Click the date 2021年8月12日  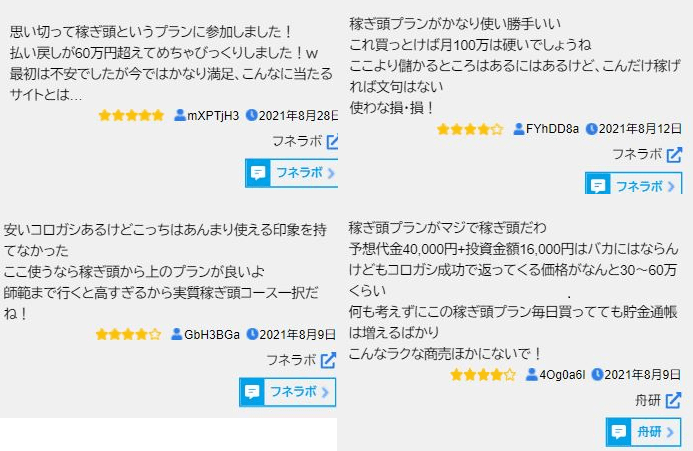pyautogui.click(x=640, y=129)
